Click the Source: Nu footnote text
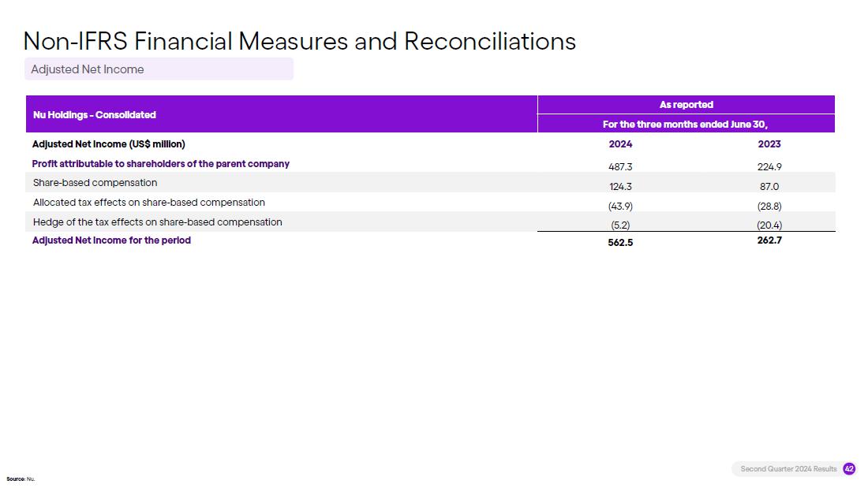868x488 pixels. point(21,479)
